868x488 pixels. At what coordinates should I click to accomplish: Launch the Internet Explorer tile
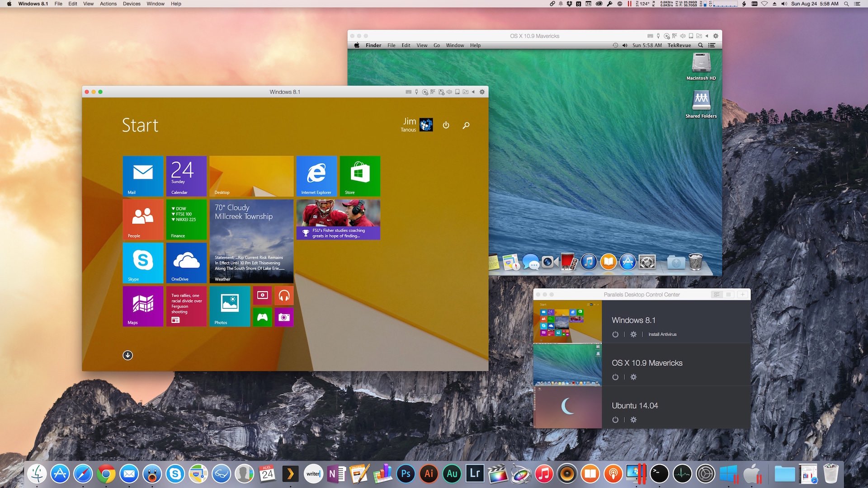point(316,176)
